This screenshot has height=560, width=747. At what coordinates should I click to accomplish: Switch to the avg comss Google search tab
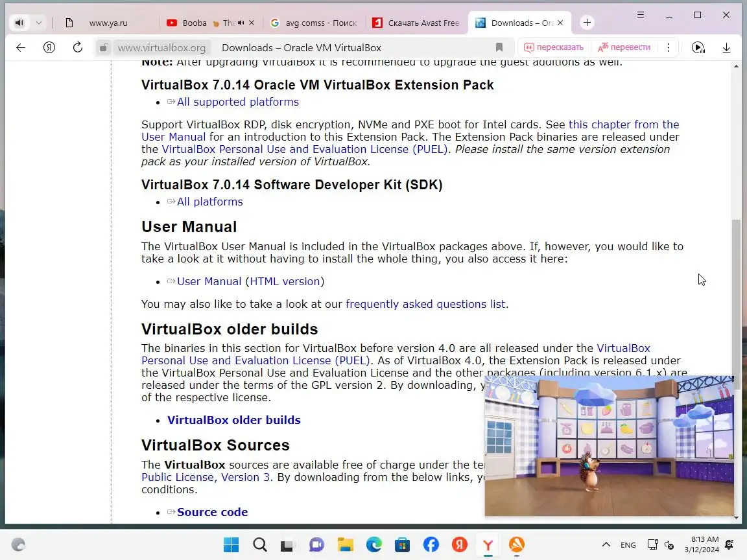coord(314,23)
